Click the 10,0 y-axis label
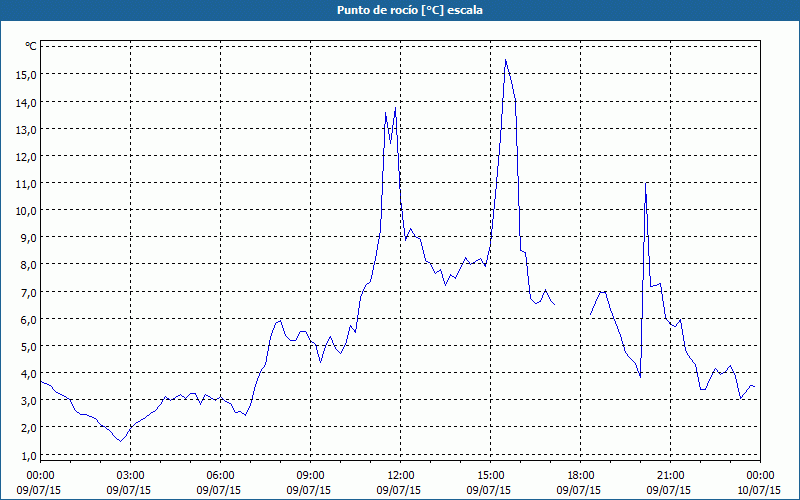The image size is (800, 500). click(x=26, y=210)
